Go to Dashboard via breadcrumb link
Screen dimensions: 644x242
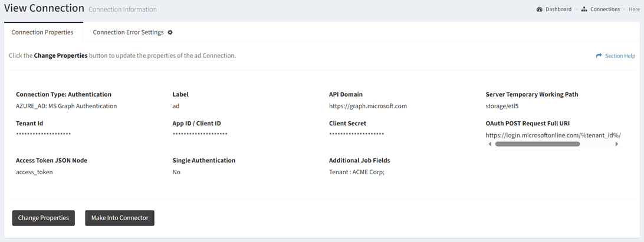[558, 9]
